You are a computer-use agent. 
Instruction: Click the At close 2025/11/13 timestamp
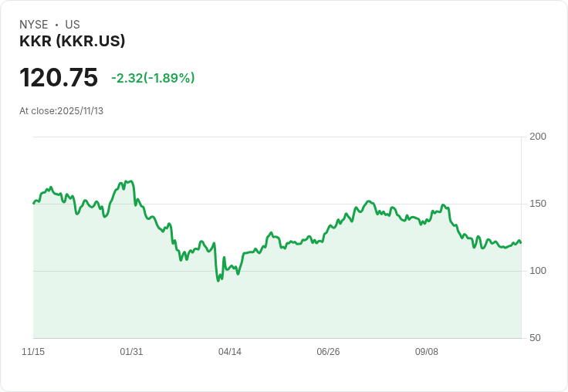tap(62, 111)
